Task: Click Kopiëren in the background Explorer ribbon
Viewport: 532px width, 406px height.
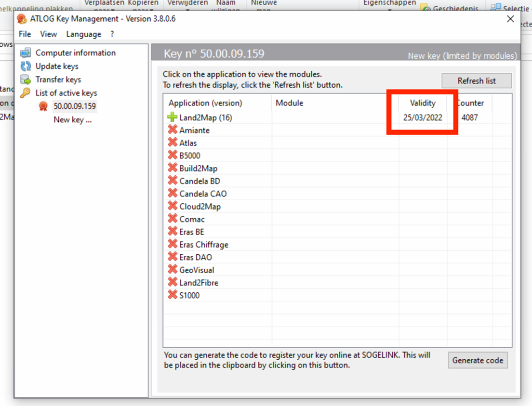Action: pos(143,3)
